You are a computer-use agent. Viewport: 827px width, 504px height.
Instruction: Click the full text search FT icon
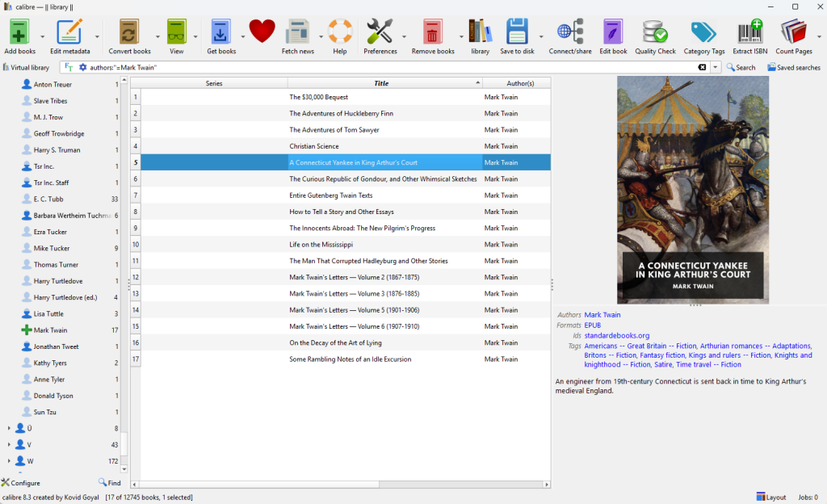pyautogui.click(x=69, y=68)
